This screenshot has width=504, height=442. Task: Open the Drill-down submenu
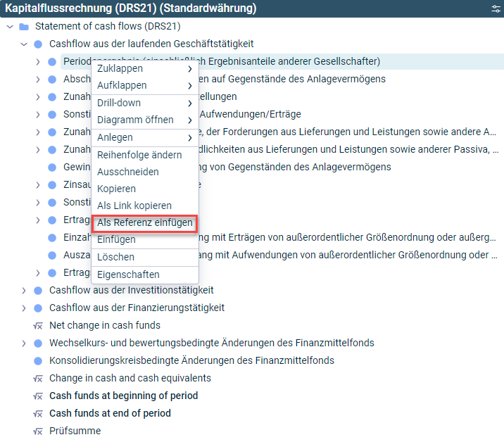click(x=145, y=103)
